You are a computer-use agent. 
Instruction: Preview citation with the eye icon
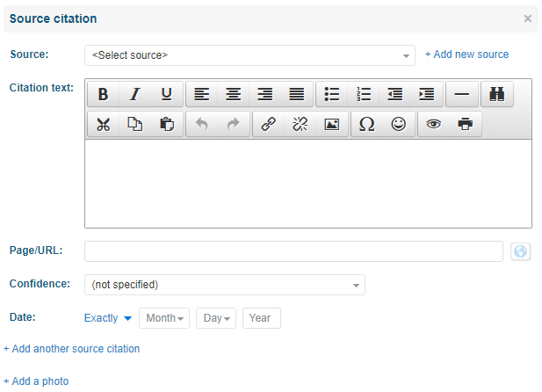(x=433, y=124)
